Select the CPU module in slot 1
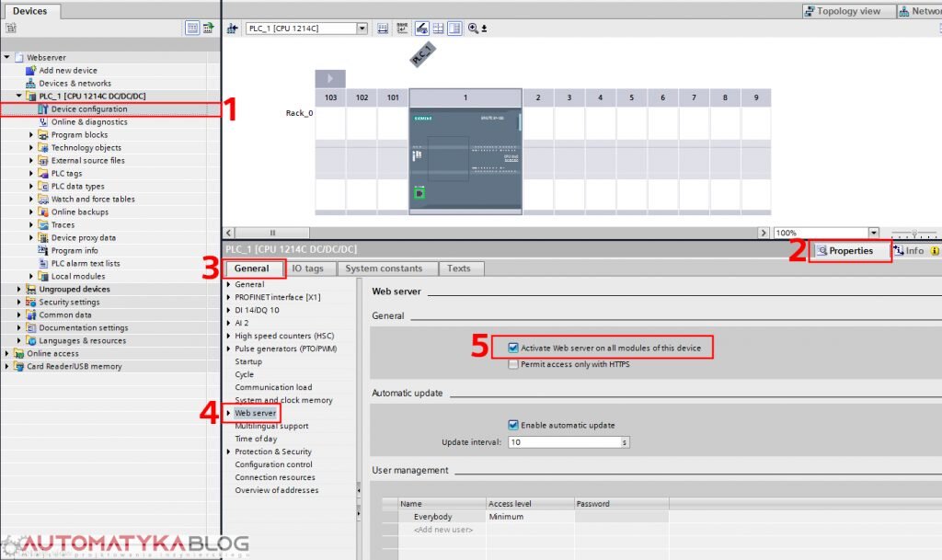This screenshot has height=560, width=942. [x=465, y=160]
